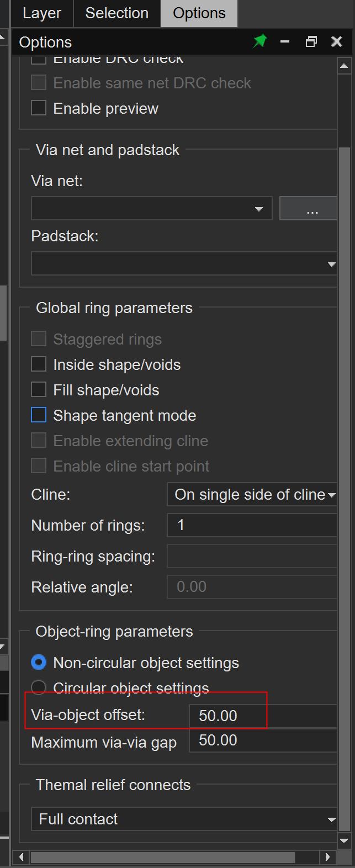Float the Options panel window
The height and width of the screenshot is (868, 355).
311,41
